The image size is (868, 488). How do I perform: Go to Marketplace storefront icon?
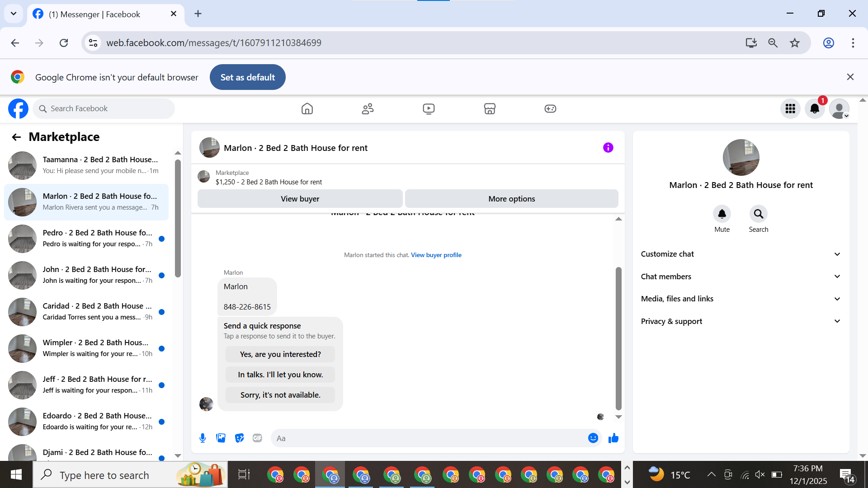490,108
